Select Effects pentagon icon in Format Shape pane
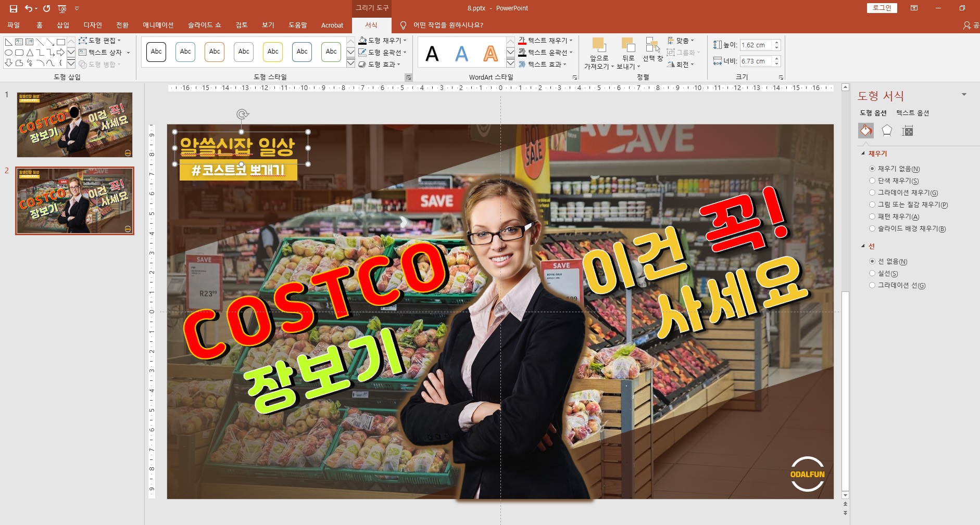The height and width of the screenshot is (525, 980). (x=887, y=131)
